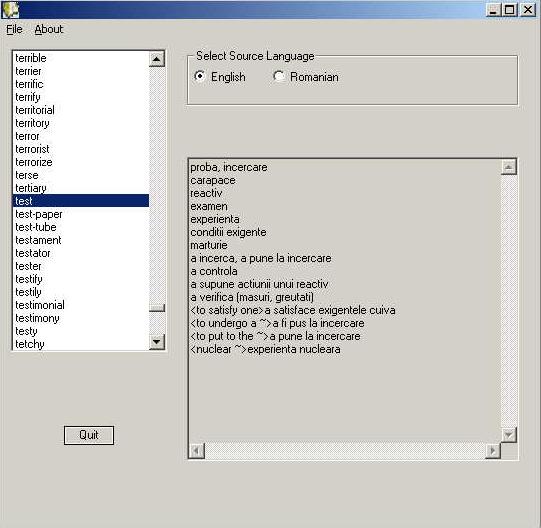Click translation pane scroll right arrow
This screenshot has height=528, width=541.
tap(493, 451)
